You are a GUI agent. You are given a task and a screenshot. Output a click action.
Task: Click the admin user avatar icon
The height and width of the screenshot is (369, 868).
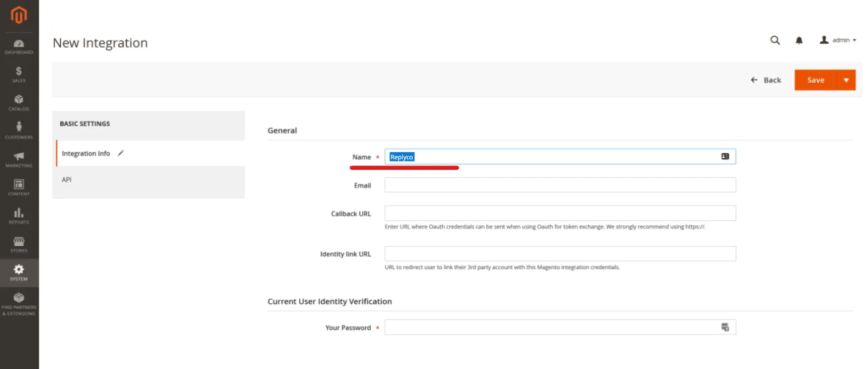pyautogui.click(x=824, y=40)
